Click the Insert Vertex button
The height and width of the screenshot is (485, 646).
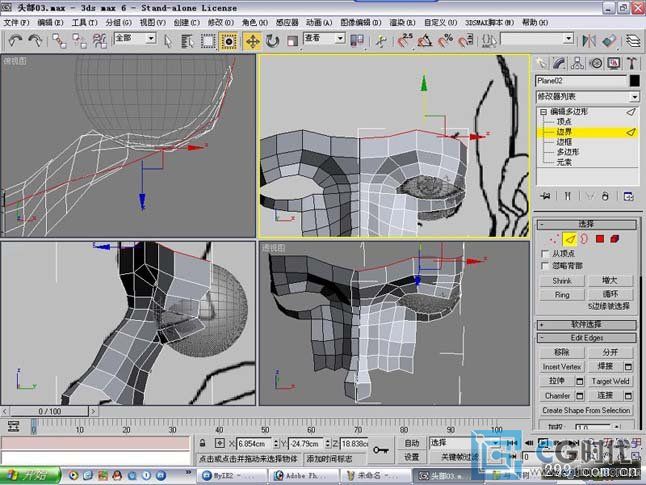(x=562, y=366)
